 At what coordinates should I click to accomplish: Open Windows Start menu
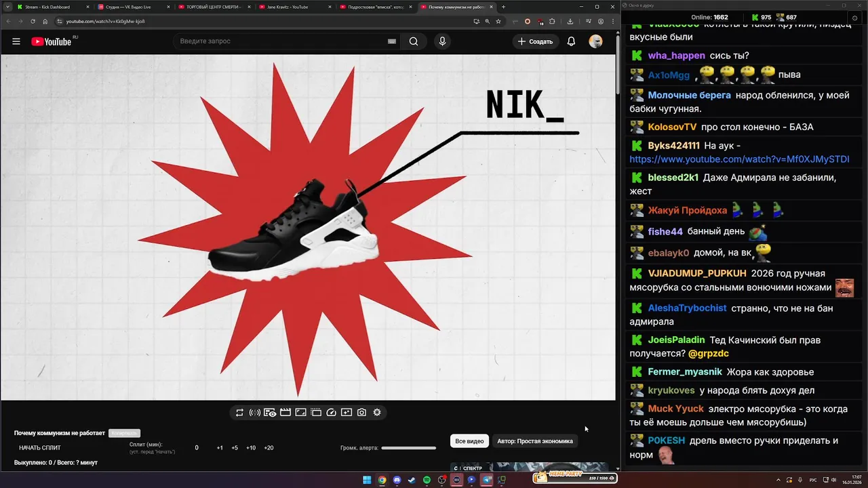coord(367,480)
